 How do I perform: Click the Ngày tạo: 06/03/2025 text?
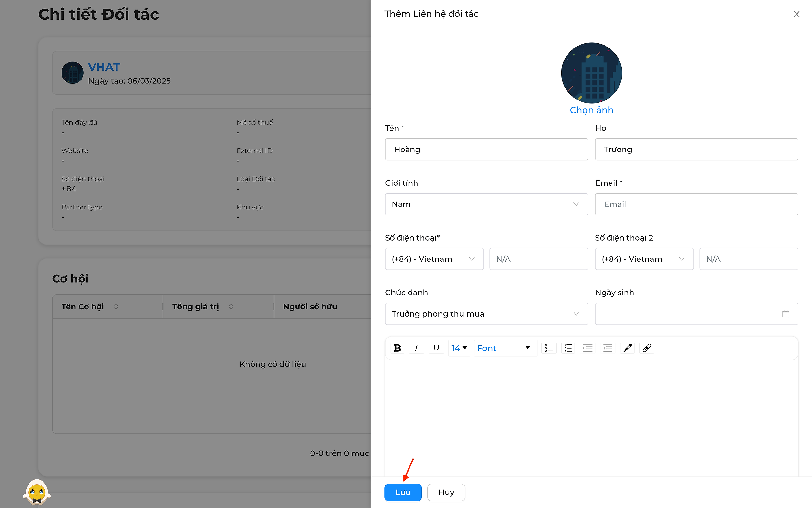click(x=129, y=81)
